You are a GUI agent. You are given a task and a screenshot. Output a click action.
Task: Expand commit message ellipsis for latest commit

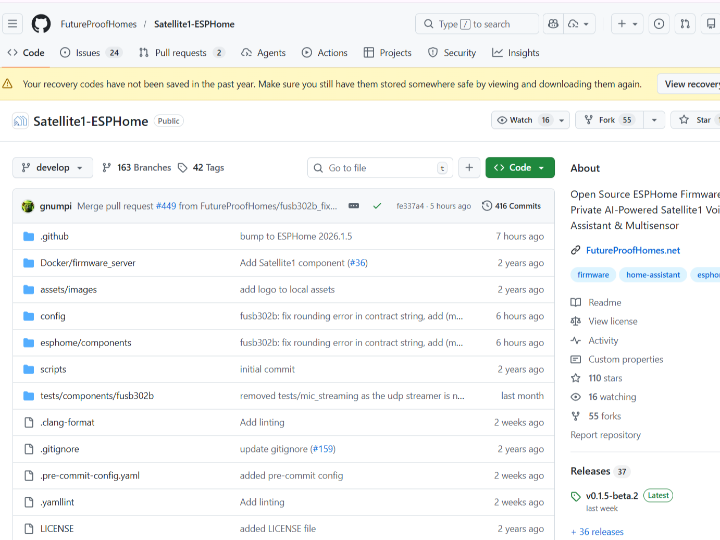click(353, 206)
